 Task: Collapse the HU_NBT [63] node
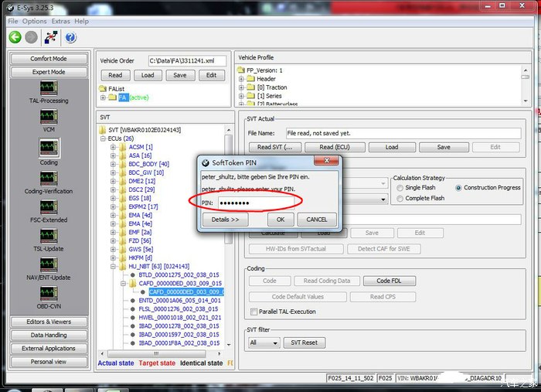[113, 267]
